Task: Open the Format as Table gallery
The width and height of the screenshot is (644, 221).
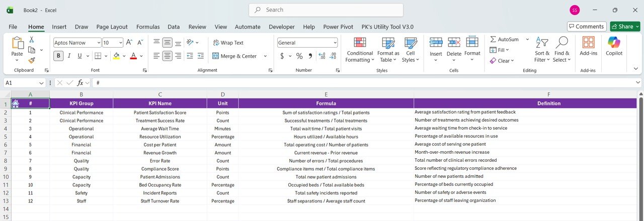Action: click(388, 50)
